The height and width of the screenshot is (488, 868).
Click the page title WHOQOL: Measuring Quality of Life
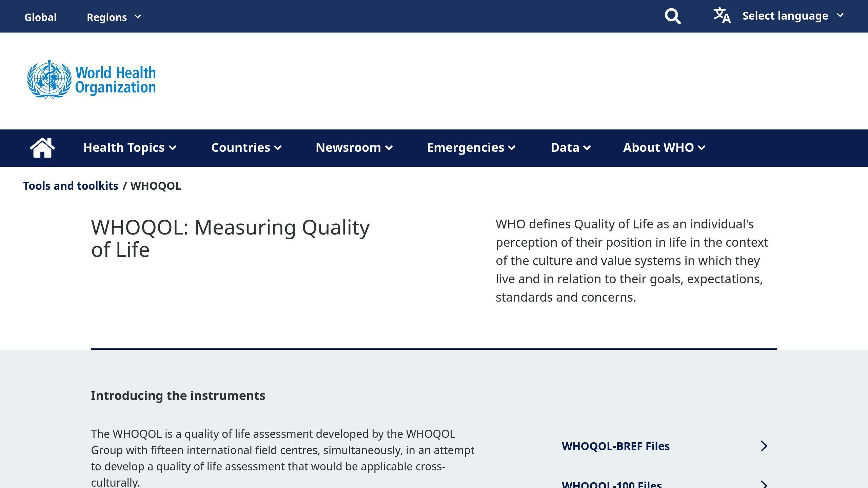pos(230,238)
